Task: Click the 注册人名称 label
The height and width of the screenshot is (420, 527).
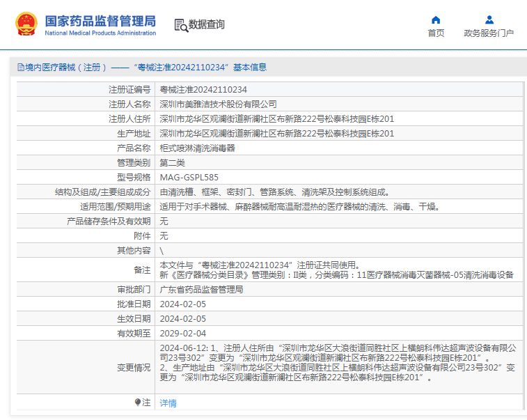Action: click(129, 104)
